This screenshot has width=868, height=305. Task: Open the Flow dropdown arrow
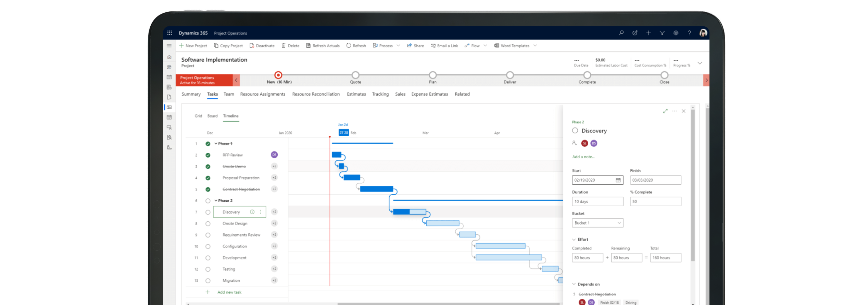tap(485, 46)
